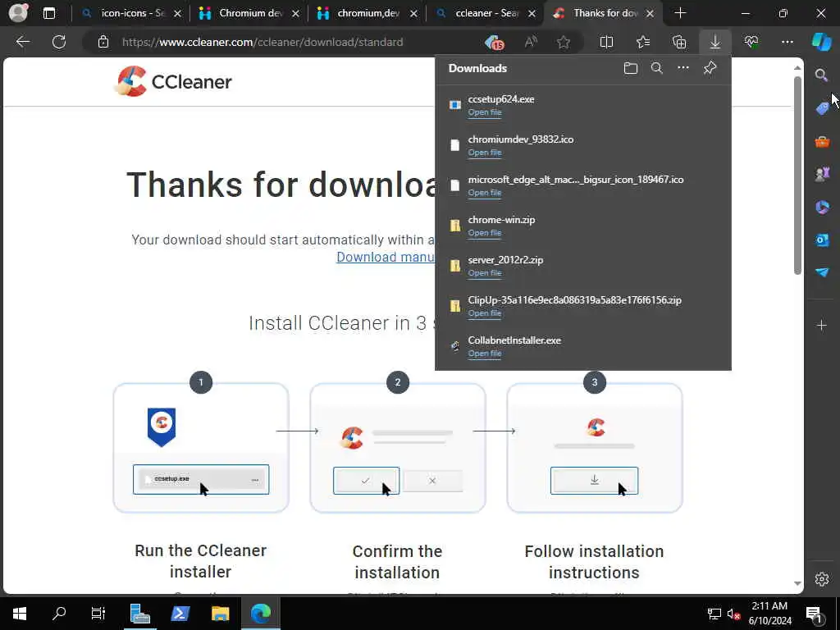This screenshot has width=840, height=630.
Task: Close the Thanks for downloading tab
Action: 650,13
